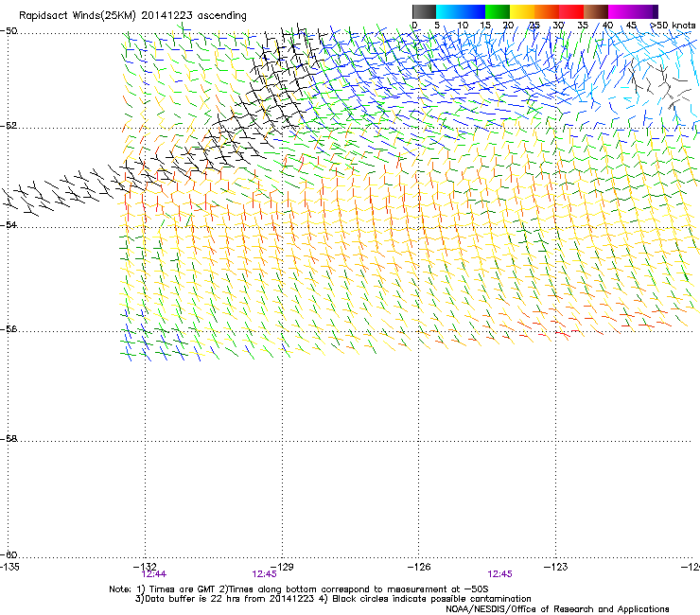Pick the yellow 20-25 knots legend swatch
This screenshot has width=700, height=615.
click(522, 11)
